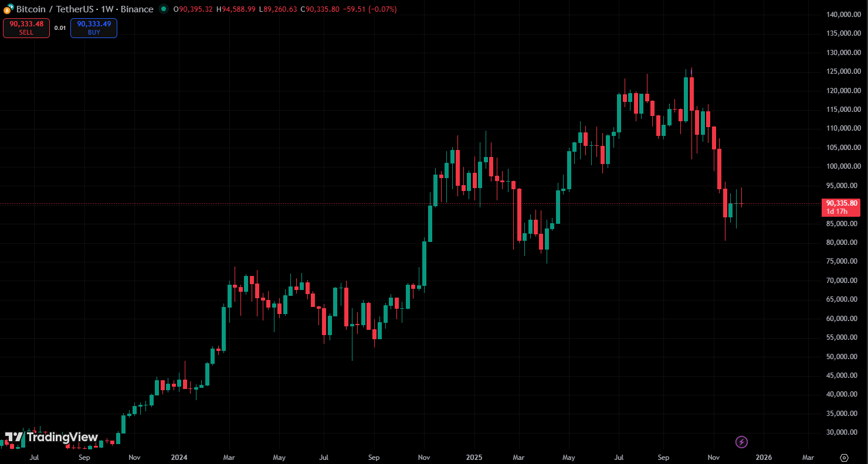The height and width of the screenshot is (464, 868).
Task: Open chart settings via hexagon gear icon
Action: pyautogui.click(x=844, y=458)
